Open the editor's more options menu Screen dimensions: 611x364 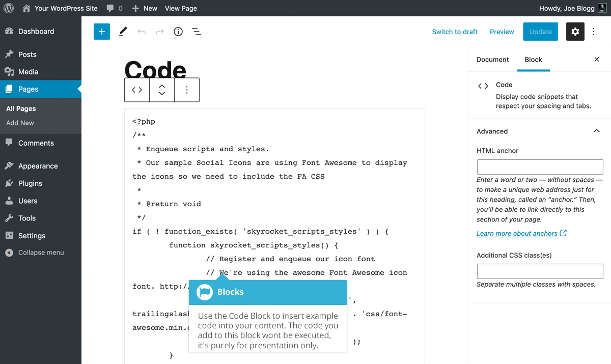(x=594, y=32)
